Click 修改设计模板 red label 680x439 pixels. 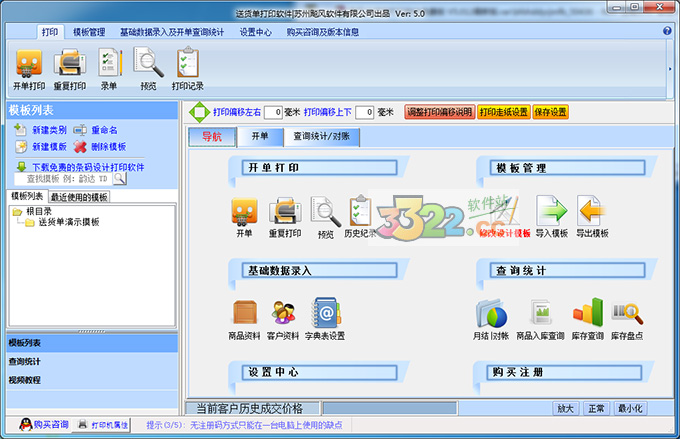click(504, 233)
